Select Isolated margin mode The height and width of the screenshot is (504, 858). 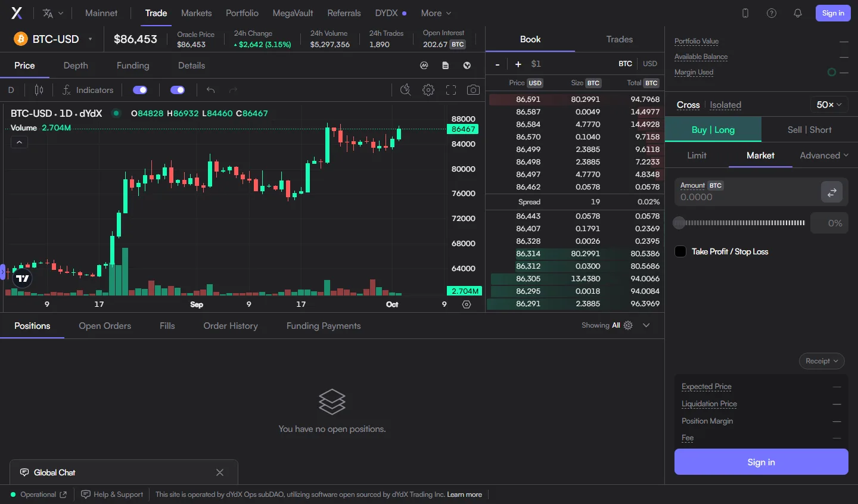coord(726,105)
